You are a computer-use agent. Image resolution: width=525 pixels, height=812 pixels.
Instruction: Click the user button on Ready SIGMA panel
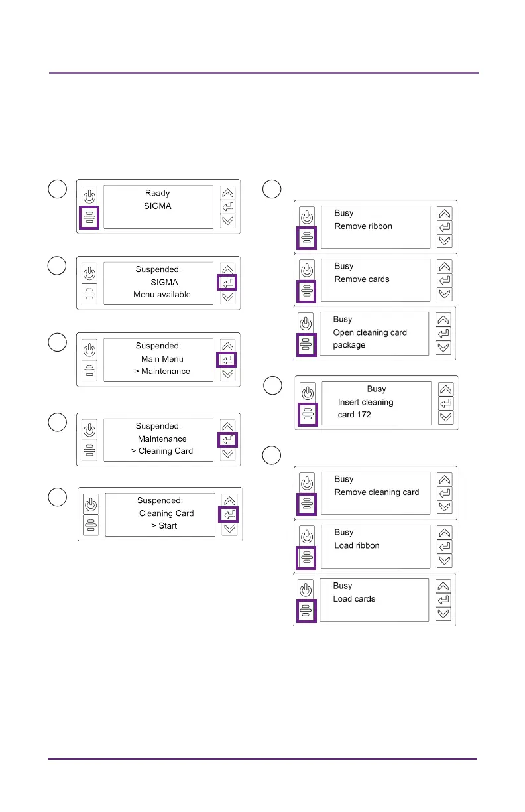pos(89,218)
